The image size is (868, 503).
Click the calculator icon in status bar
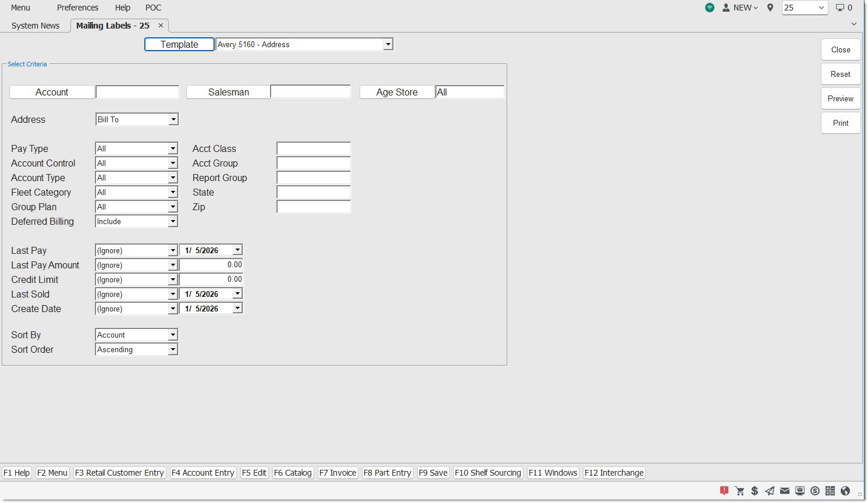click(830, 491)
